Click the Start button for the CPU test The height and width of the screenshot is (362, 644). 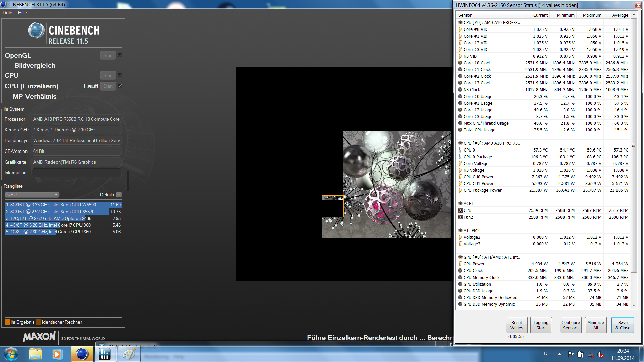[x=108, y=75]
